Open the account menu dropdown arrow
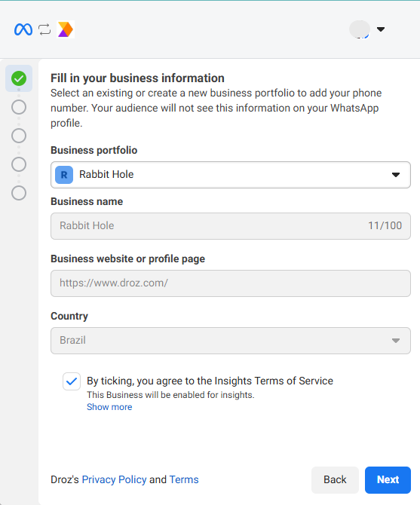 (x=381, y=29)
